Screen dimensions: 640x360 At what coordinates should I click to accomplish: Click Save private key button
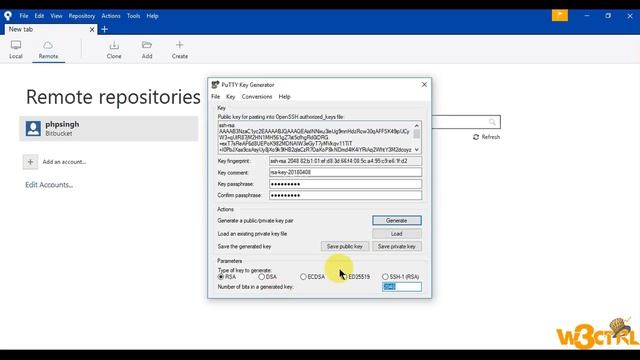(x=397, y=247)
